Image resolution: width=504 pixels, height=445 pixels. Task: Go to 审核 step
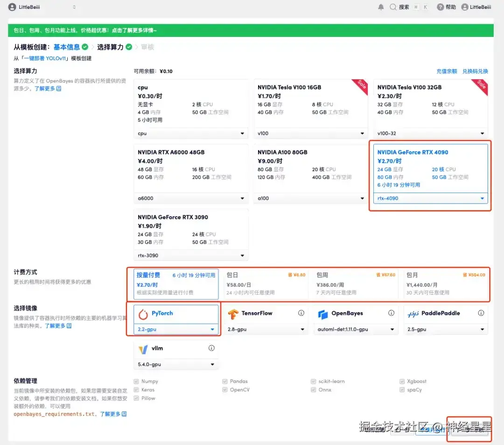147,47
